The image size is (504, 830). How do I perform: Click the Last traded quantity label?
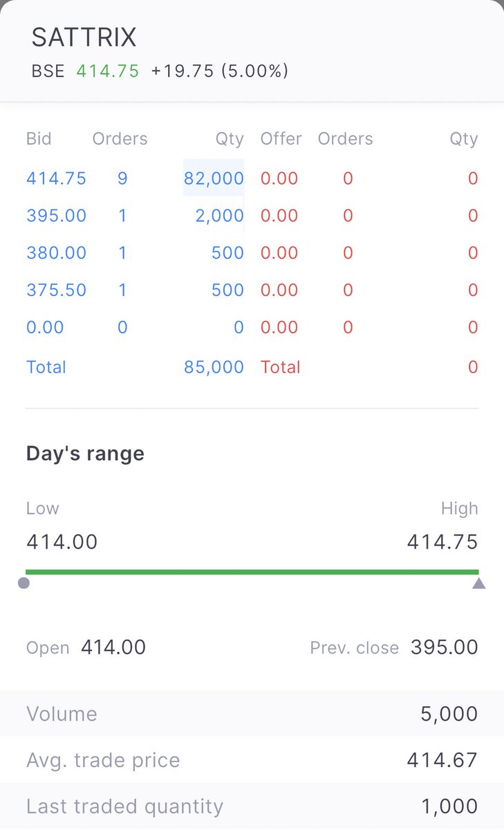pos(125,806)
